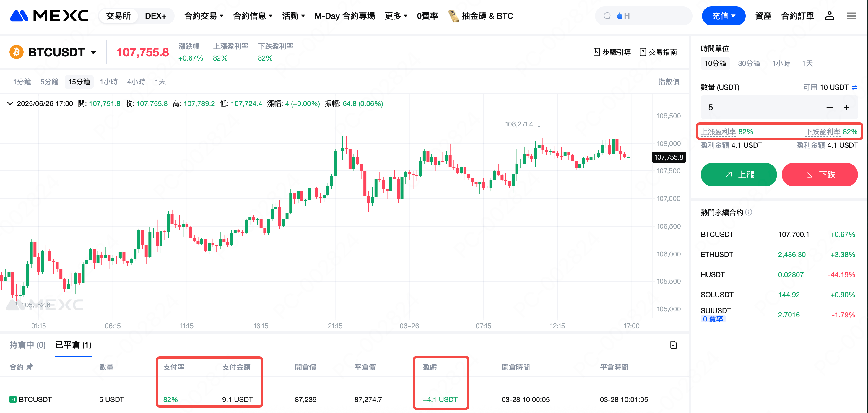This screenshot has height=413, width=868.
Task: Select 15分鐘 chart interval
Action: point(79,82)
